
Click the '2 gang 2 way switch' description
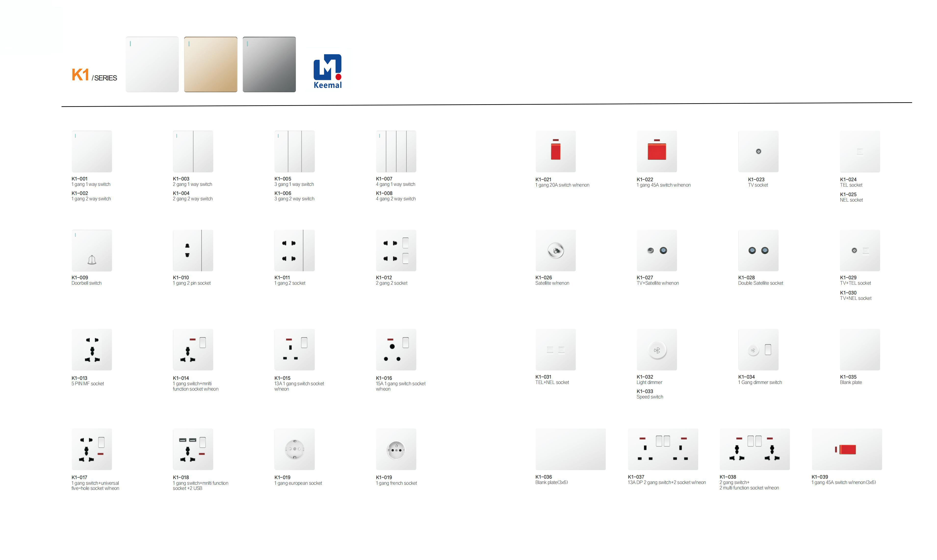pos(193,199)
